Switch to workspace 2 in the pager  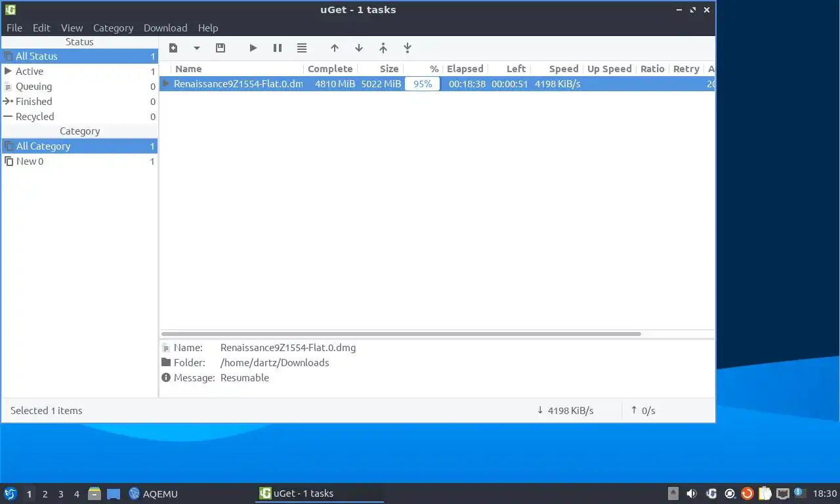(x=45, y=494)
